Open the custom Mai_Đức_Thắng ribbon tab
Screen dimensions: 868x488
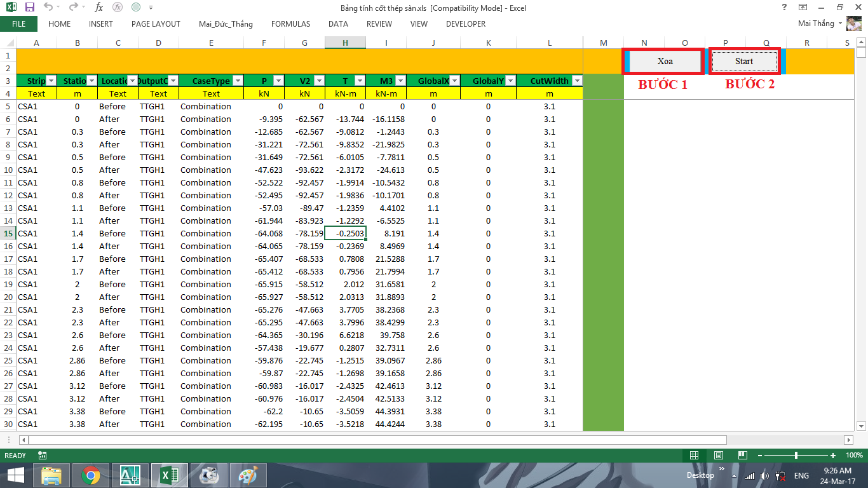click(226, 24)
